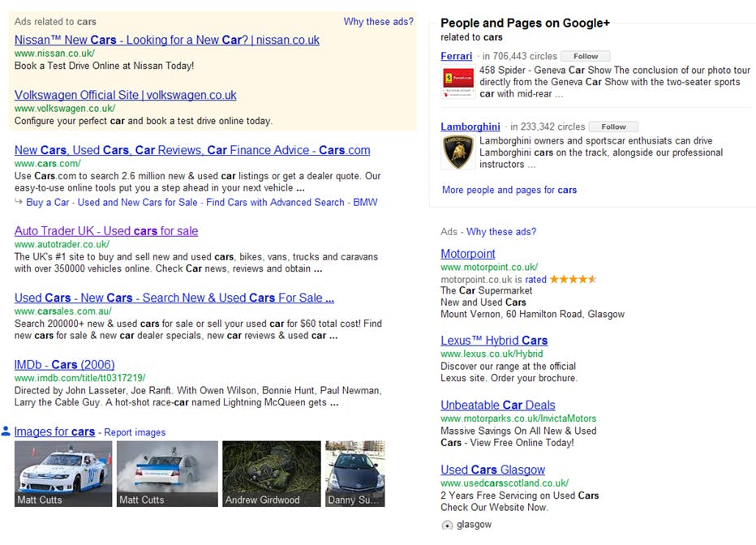Open the Unbeatable Car Deals ad
756x545 pixels.
coord(498,406)
